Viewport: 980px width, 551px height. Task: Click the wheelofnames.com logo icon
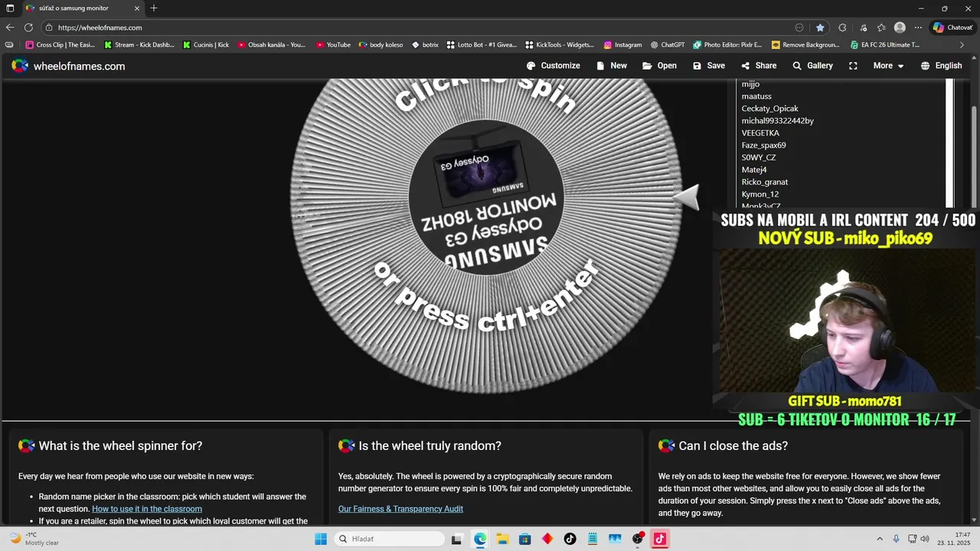pos(20,66)
